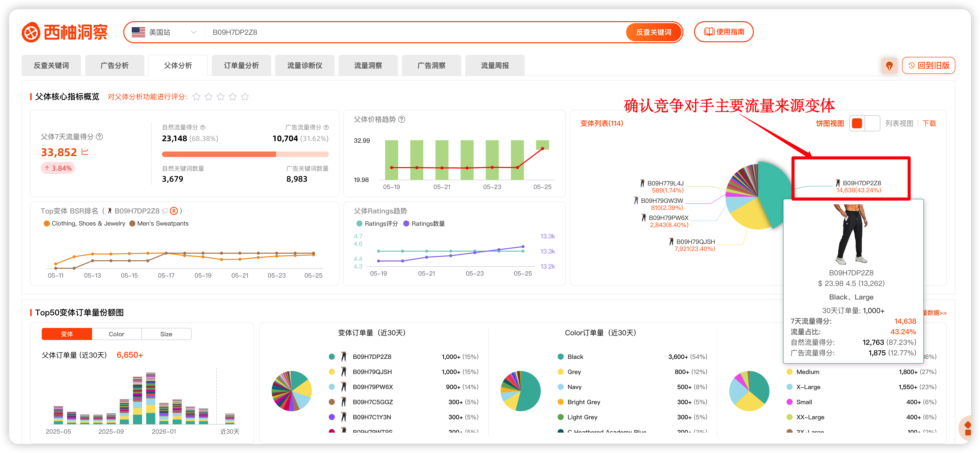Click B09H79PW6X row in variant orders
Viewport: 980px width, 453px height.
pyautogui.click(x=403, y=387)
